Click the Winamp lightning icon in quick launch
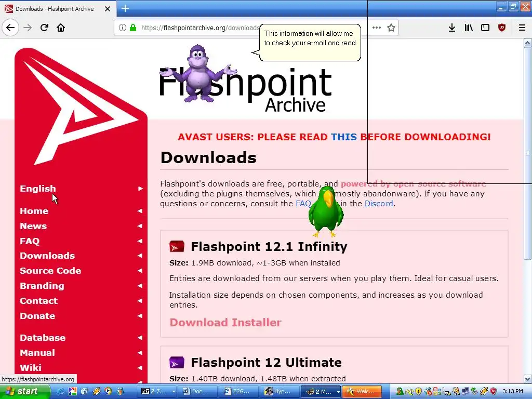 (96, 391)
